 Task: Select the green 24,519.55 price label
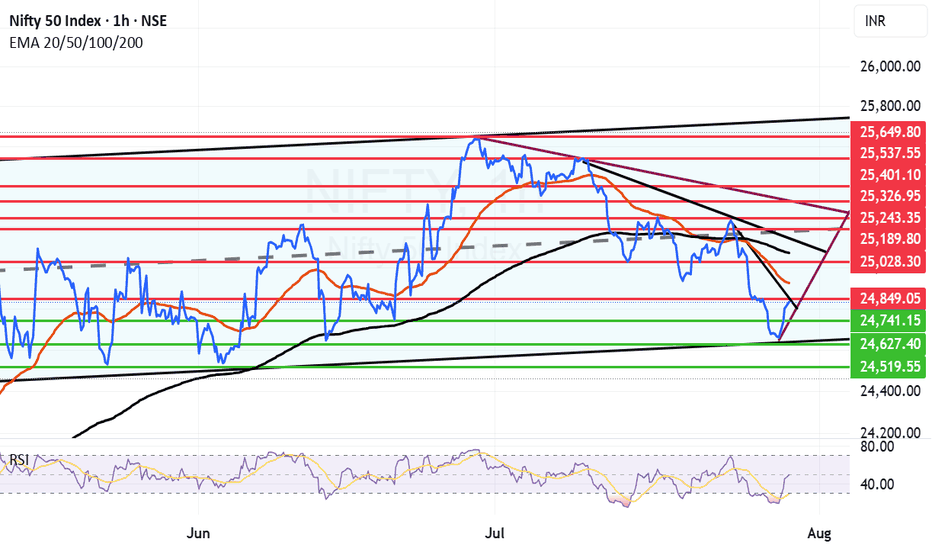click(x=889, y=366)
